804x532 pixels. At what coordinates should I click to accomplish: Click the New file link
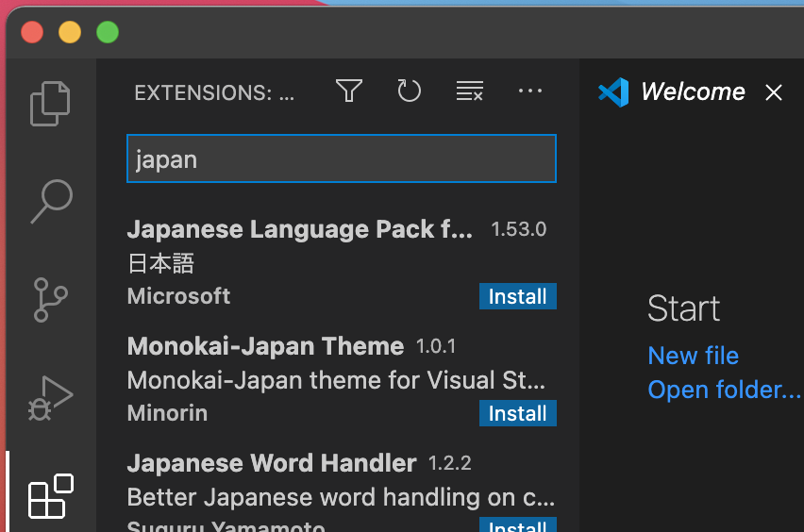click(694, 356)
